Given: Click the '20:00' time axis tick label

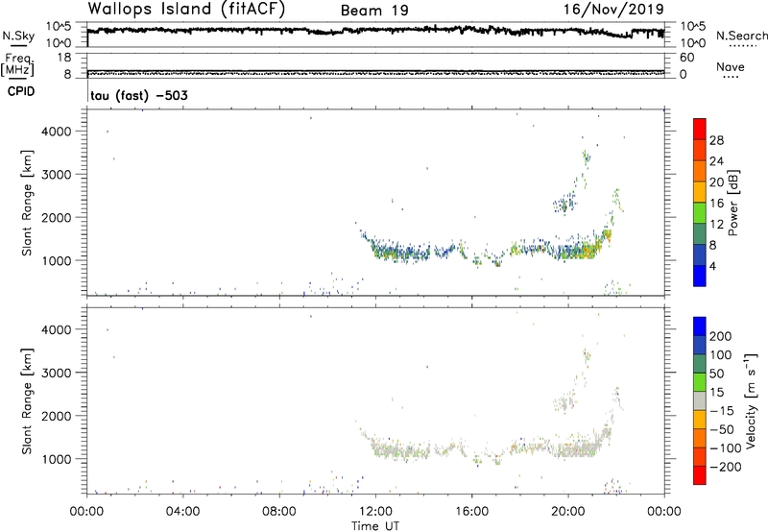Looking at the screenshot, I should pyautogui.click(x=568, y=512).
